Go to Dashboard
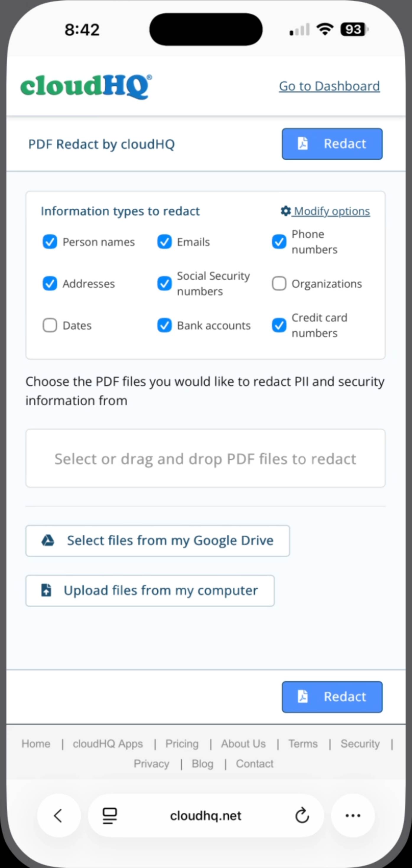The height and width of the screenshot is (868, 412). point(329,86)
